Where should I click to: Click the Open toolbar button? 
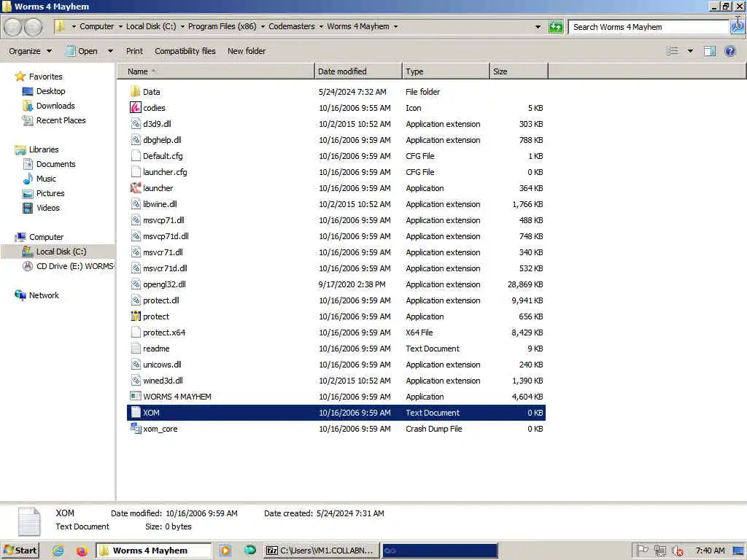82,51
